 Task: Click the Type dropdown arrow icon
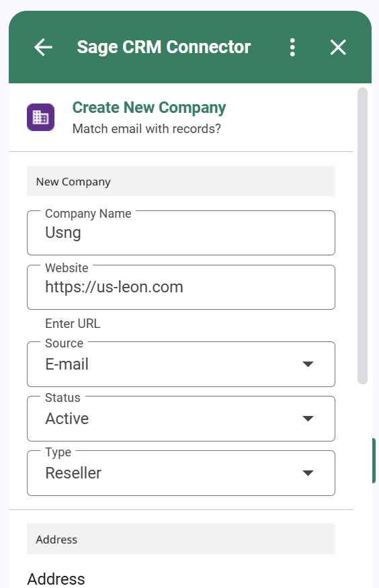pyautogui.click(x=308, y=473)
